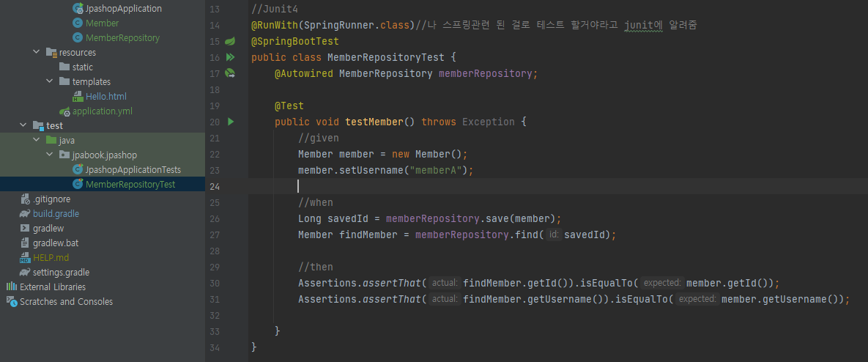Click the resources folder icon
The height and width of the screenshot is (362, 868).
pos(51,53)
